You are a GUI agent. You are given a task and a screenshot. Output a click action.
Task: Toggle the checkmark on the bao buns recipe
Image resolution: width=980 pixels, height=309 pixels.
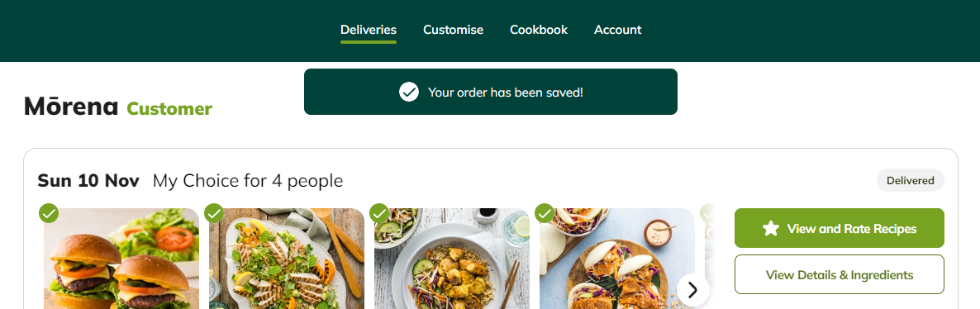pyautogui.click(x=545, y=212)
